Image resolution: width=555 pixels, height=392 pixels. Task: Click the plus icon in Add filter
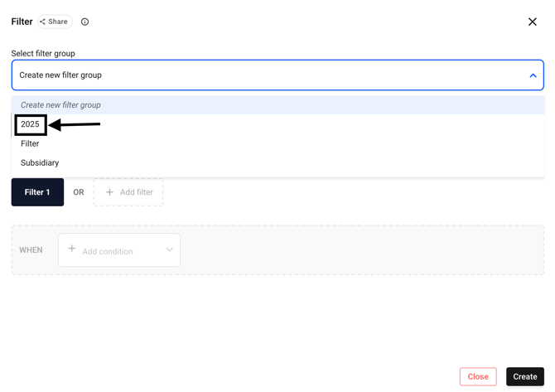click(x=109, y=192)
